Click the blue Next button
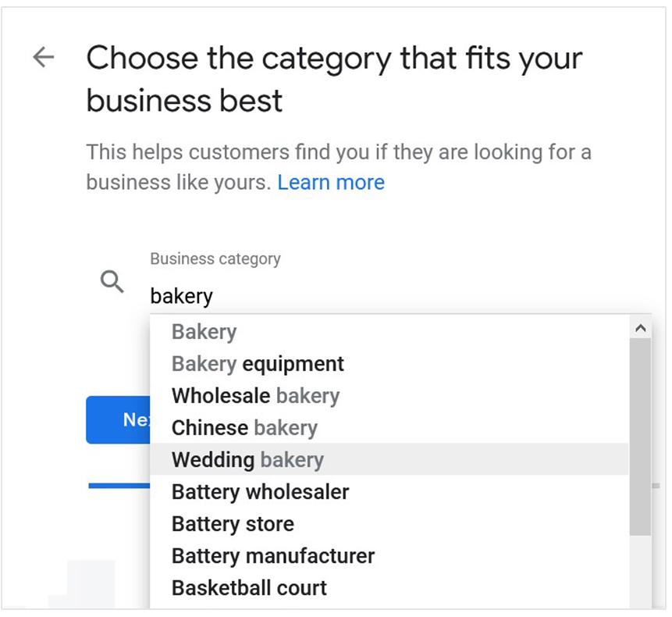This screenshot has width=672, height=617. [119, 419]
